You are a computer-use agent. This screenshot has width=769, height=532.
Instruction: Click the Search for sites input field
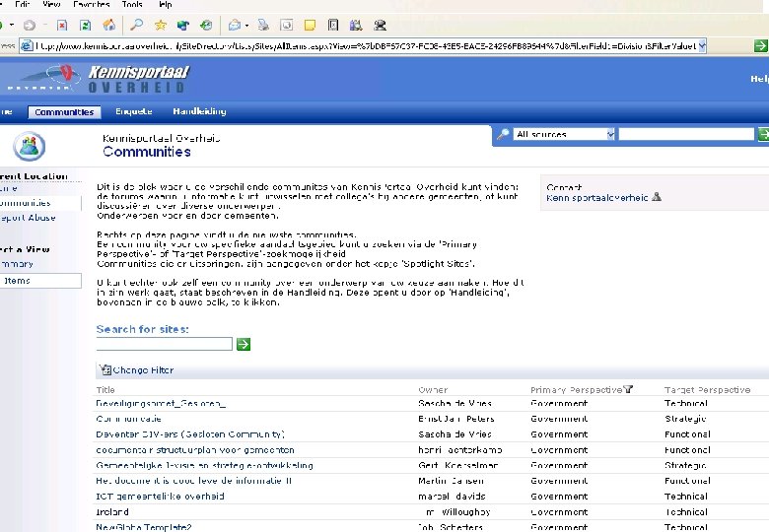pyautogui.click(x=165, y=344)
